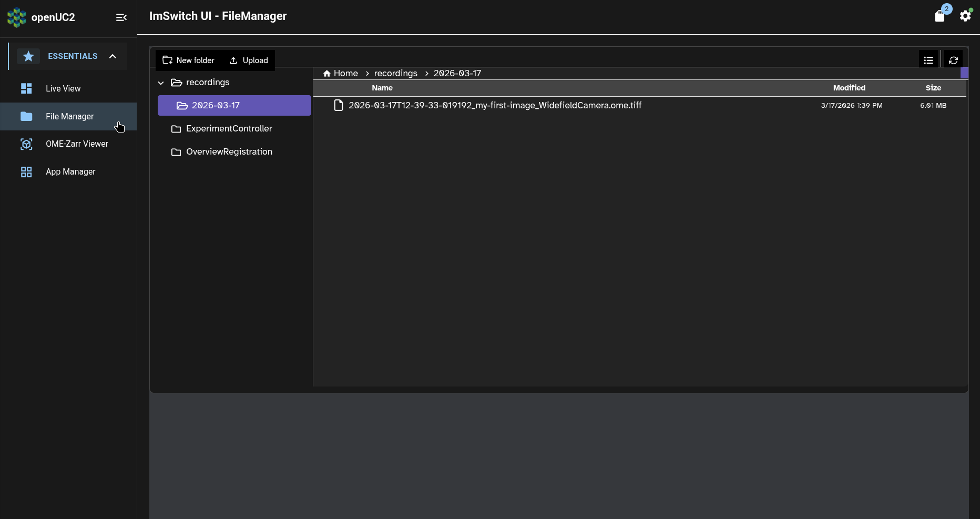Click the OME-Zarr Viewer cube icon
The image size is (980, 519).
(26, 144)
